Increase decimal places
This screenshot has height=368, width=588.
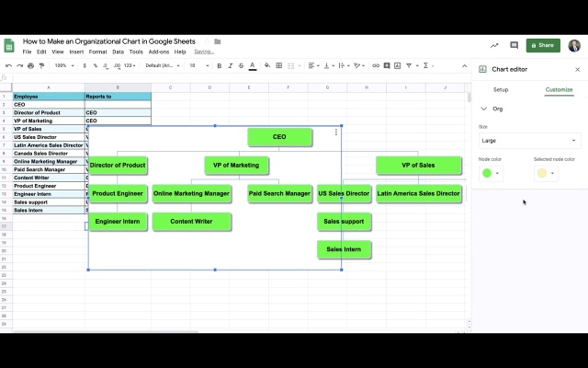(117, 65)
